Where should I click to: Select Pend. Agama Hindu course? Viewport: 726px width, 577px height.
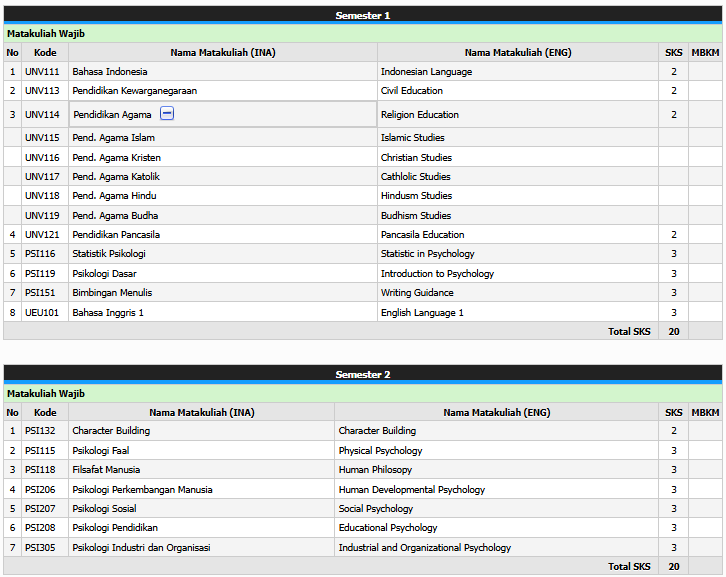(114, 196)
